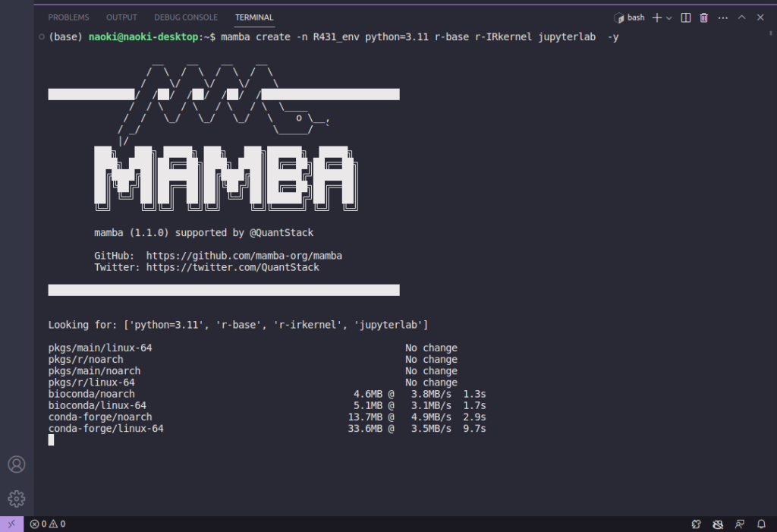Open the QuantStack Twitter URL

233,267
